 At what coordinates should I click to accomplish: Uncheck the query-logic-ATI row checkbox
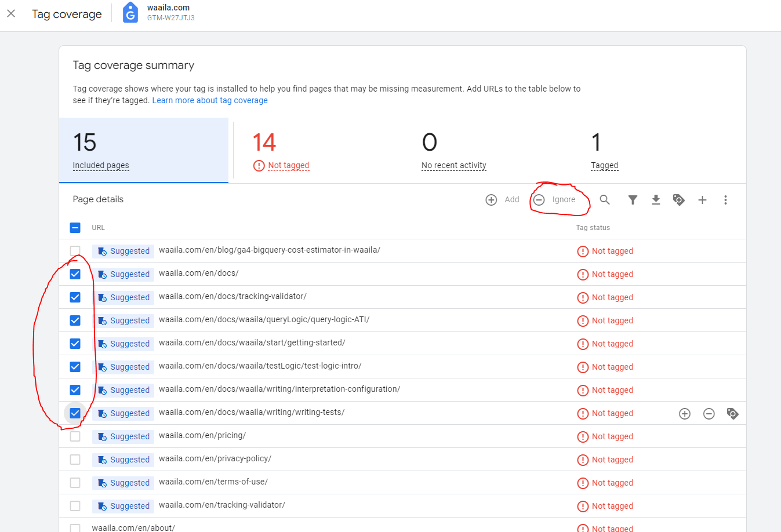coord(75,320)
